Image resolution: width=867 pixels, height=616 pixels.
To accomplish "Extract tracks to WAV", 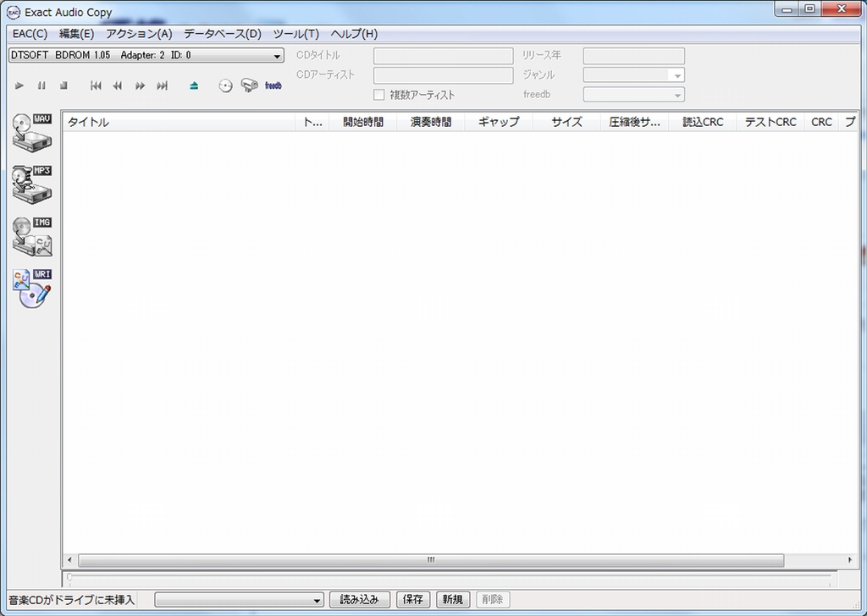I will tap(32, 133).
